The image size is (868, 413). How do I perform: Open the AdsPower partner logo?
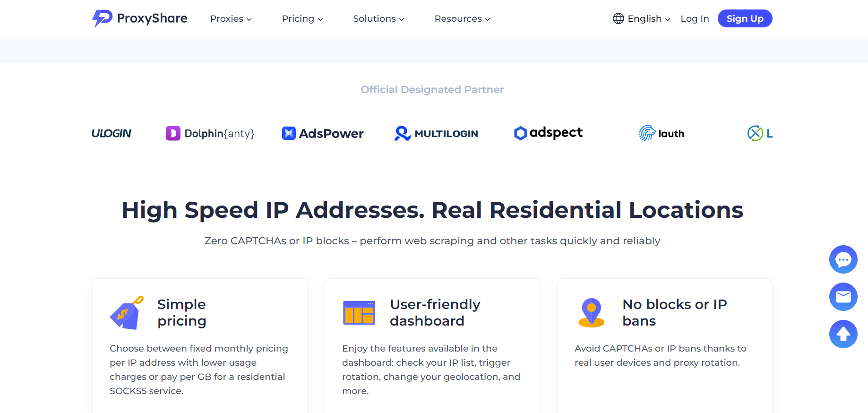tap(323, 134)
